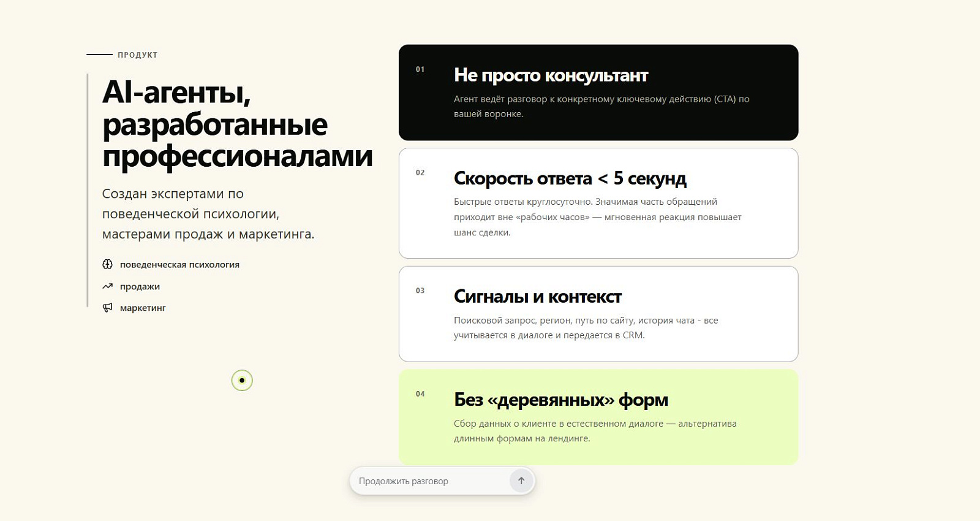The width and height of the screenshot is (980, 521).
Task: Click the paragraph Создан экспертами по поведенческой психологии
Action: (x=208, y=214)
